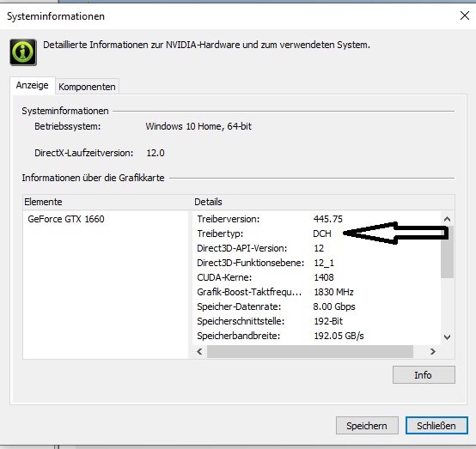Click the Speichern button
The image size is (476, 449).
tap(367, 426)
